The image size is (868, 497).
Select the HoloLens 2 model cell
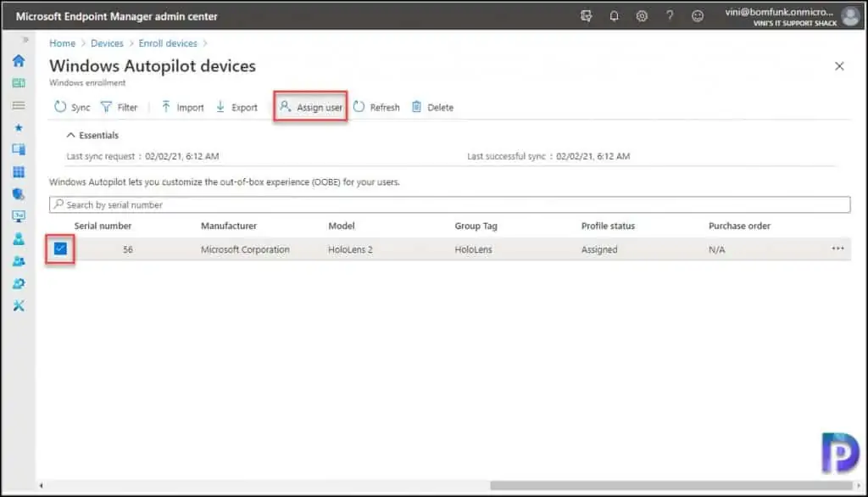[x=350, y=249]
